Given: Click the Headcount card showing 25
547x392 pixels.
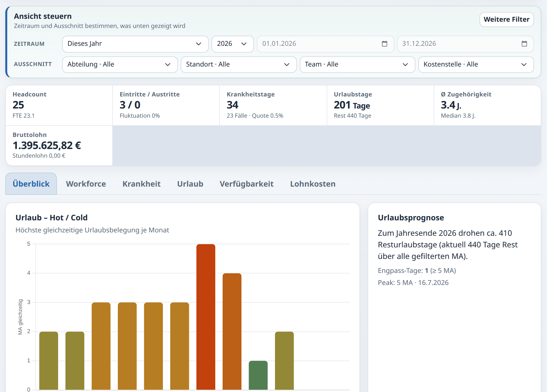Looking at the screenshot, I should pyautogui.click(x=59, y=105).
